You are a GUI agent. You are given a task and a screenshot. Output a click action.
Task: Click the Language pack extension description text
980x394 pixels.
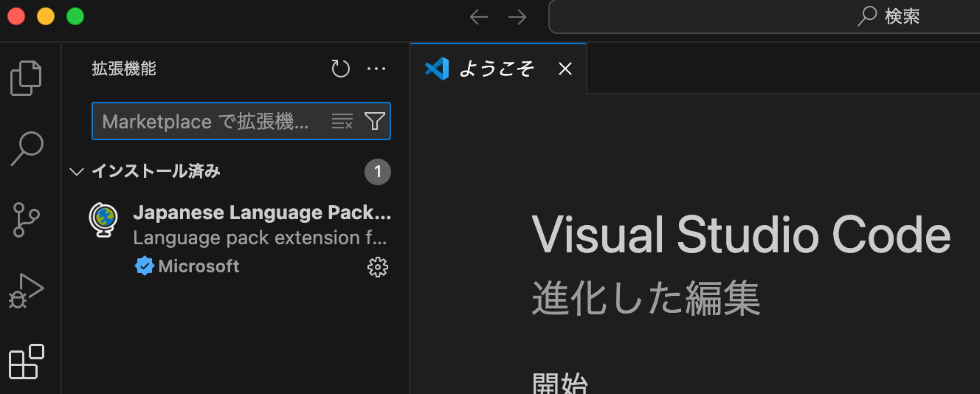point(260,238)
